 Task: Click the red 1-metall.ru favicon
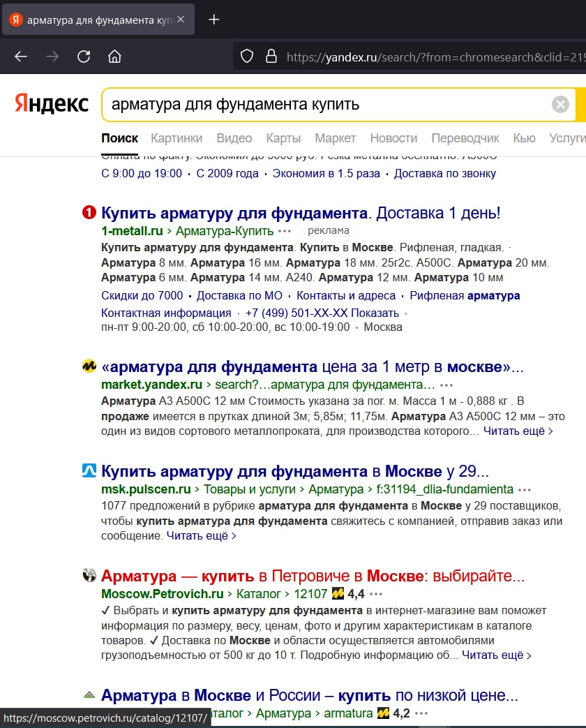(89, 213)
